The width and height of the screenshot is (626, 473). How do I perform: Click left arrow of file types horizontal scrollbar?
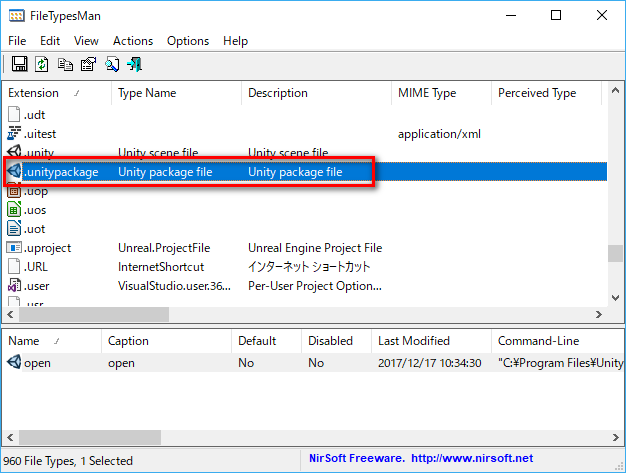[x=11, y=315]
